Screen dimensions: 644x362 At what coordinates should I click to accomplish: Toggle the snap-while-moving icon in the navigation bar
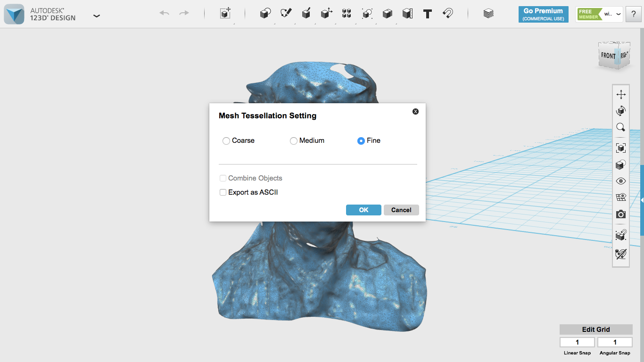(x=621, y=235)
